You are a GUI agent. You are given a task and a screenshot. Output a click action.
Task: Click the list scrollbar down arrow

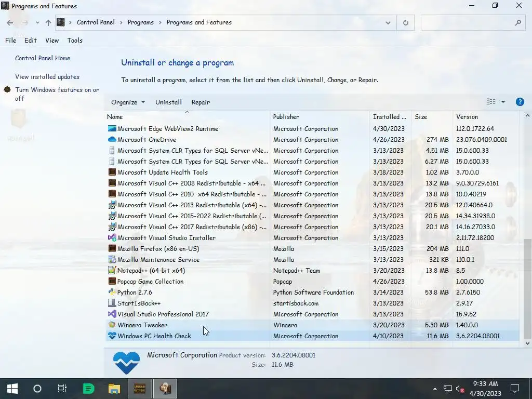tap(527, 343)
